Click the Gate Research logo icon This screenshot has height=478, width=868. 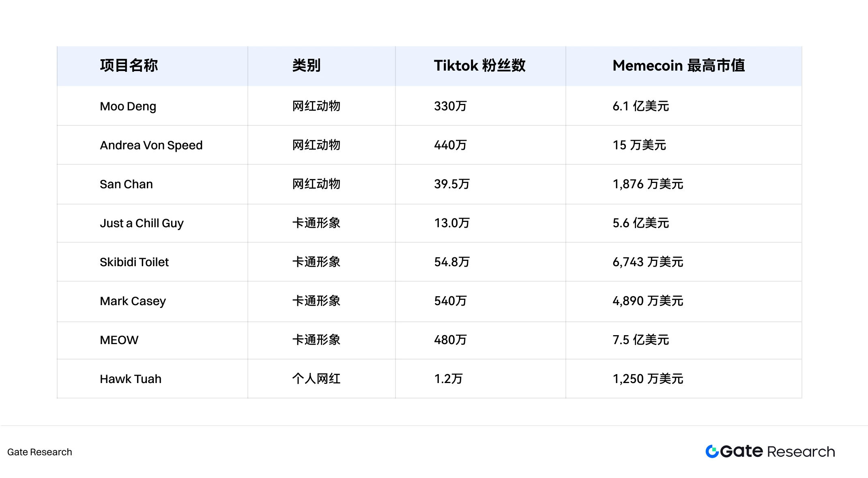click(712, 451)
